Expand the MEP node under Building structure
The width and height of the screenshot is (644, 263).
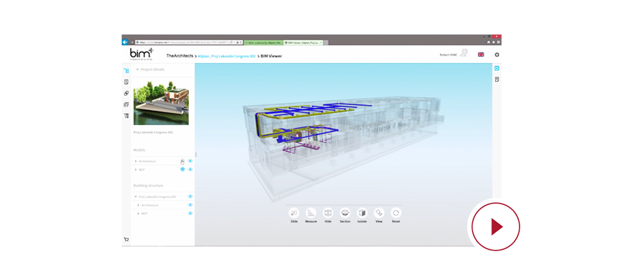138,214
